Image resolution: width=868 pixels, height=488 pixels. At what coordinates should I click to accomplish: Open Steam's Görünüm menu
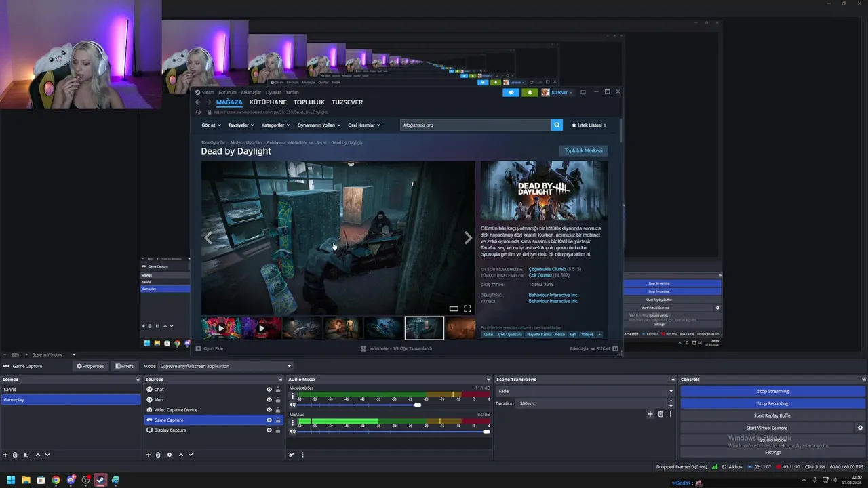coord(227,92)
